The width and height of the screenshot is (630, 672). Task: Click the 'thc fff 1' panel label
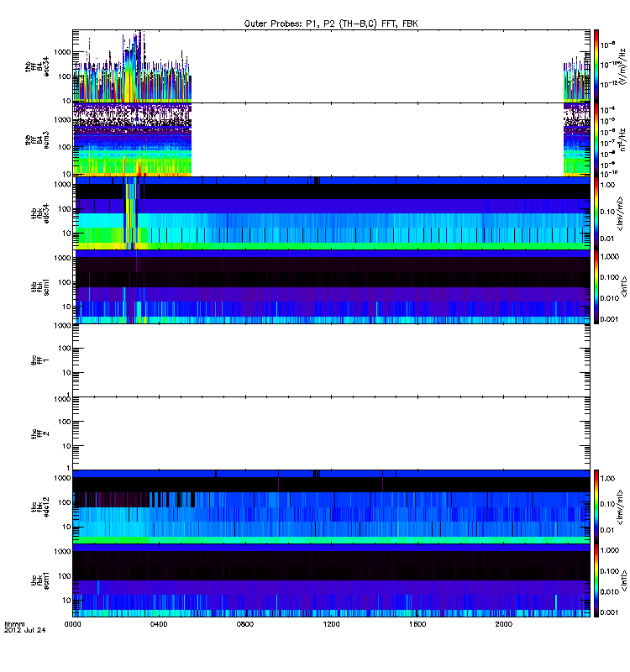point(39,360)
